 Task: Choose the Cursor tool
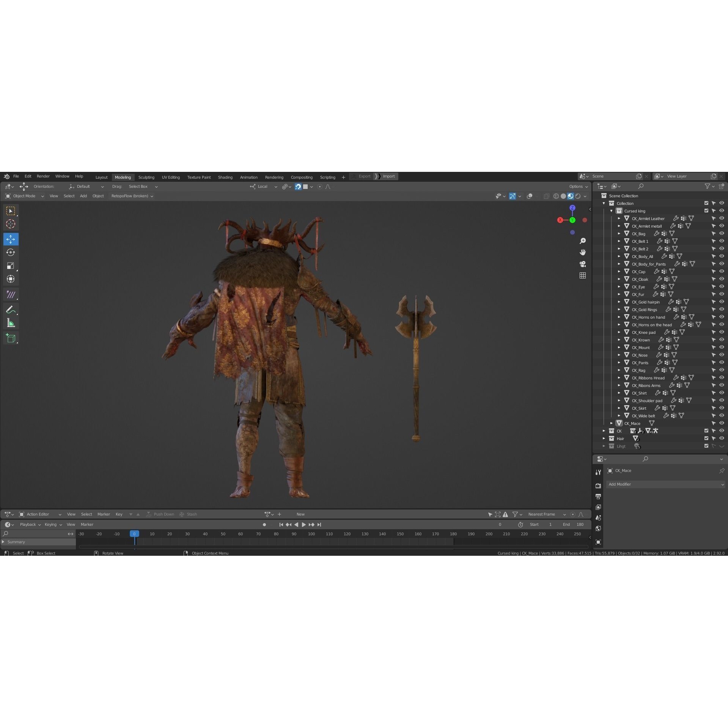(x=11, y=224)
